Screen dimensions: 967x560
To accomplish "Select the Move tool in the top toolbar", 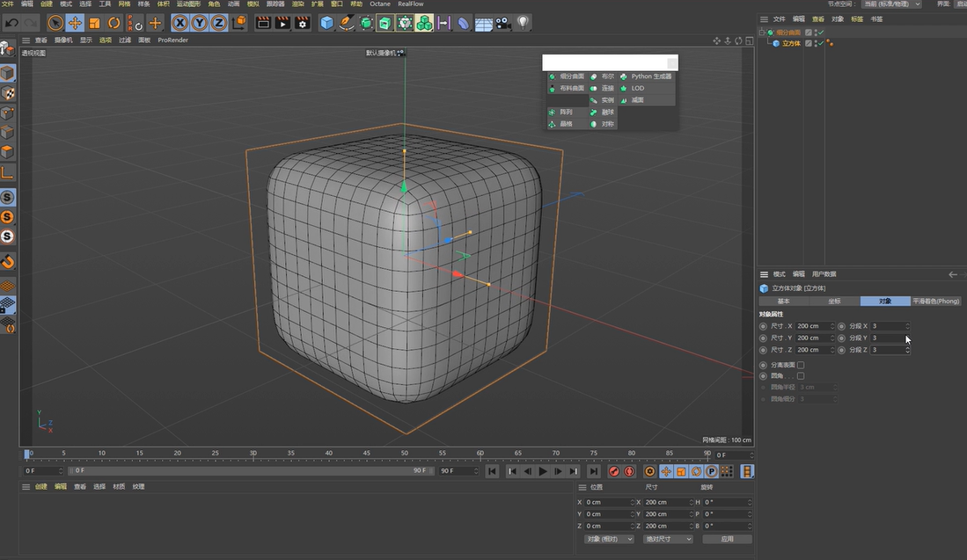I will [x=75, y=23].
